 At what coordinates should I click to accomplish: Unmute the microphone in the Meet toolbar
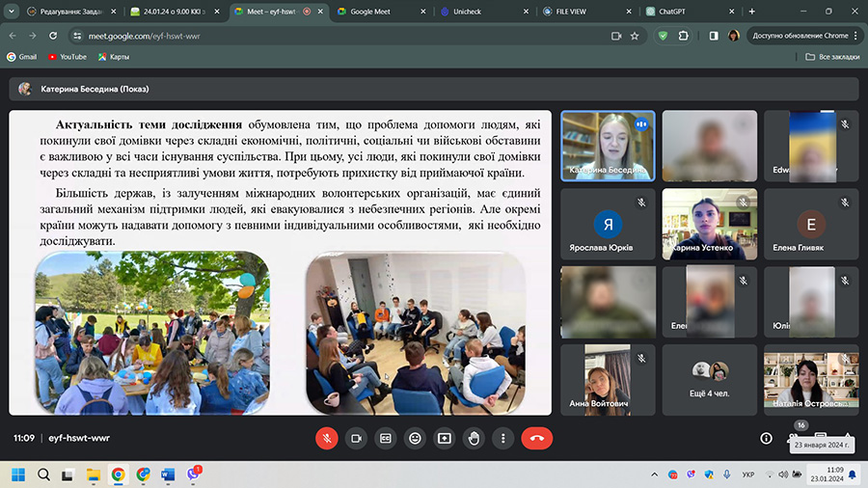tap(327, 438)
